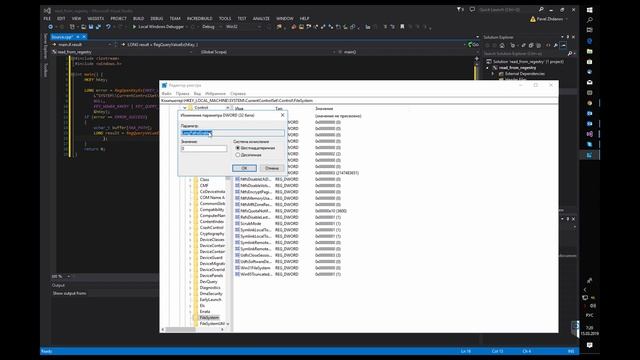Select the Diagnostics registry key
Viewport: 640px width, 360px height.
click(x=210, y=288)
